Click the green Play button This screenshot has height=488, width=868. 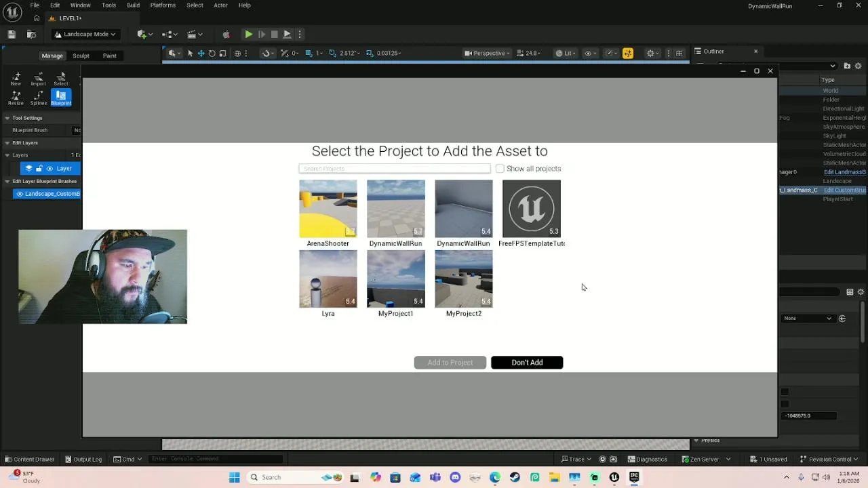click(x=248, y=34)
